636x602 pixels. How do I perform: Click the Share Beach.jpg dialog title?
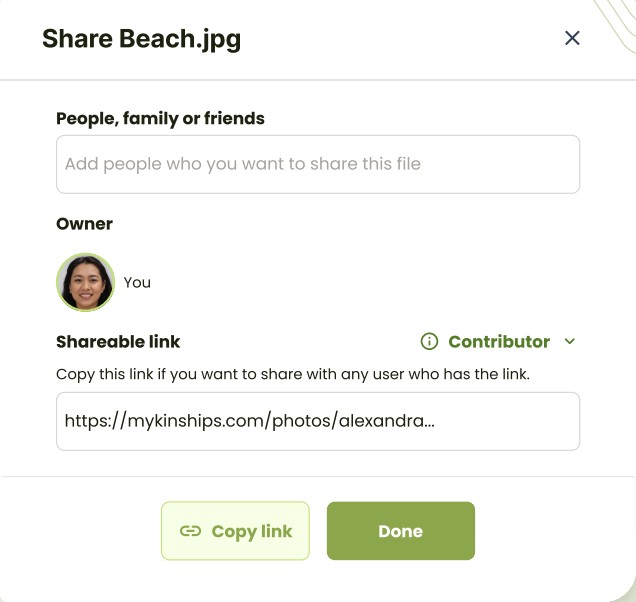pos(141,39)
